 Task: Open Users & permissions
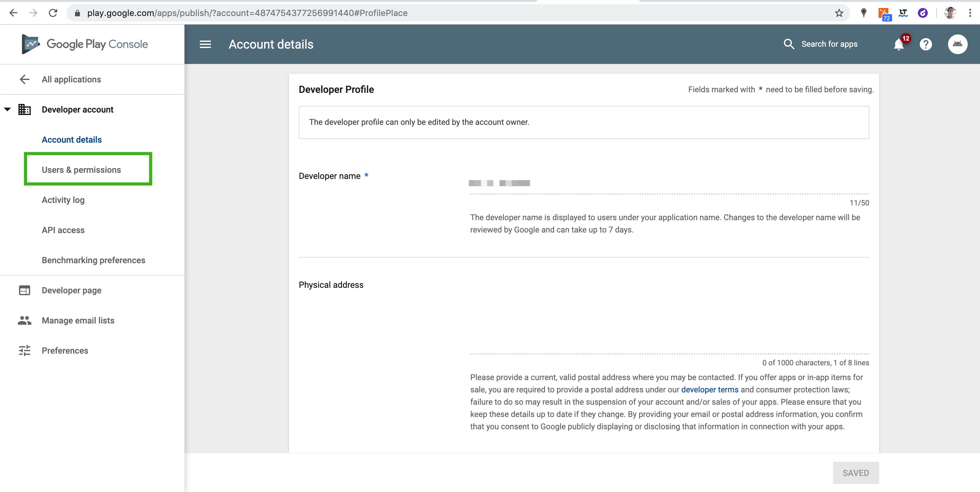81,170
